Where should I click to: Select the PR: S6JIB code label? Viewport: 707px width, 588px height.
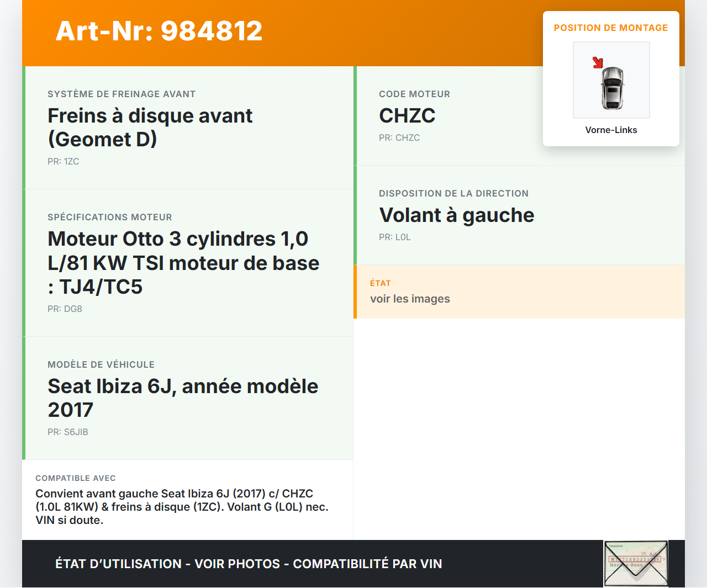tap(68, 432)
